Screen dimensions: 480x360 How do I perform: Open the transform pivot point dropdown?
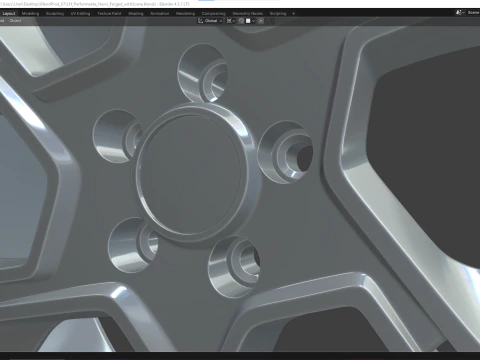231,21
